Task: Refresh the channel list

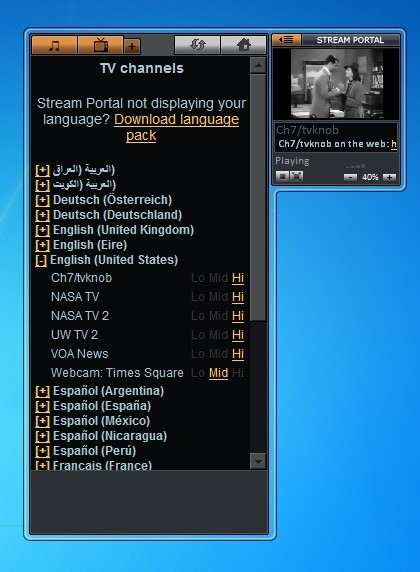Action: pyautogui.click(x=197, y=45)
